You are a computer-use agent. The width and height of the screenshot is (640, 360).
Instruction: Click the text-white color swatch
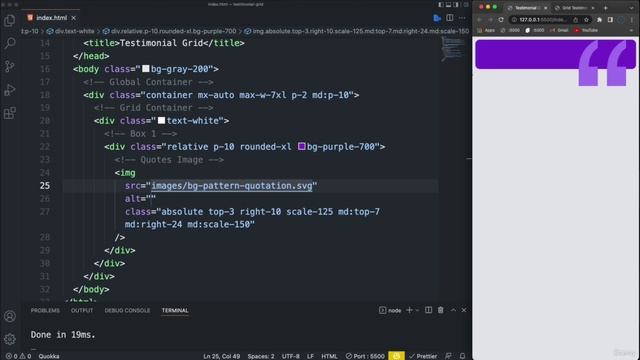click(161, 121)
